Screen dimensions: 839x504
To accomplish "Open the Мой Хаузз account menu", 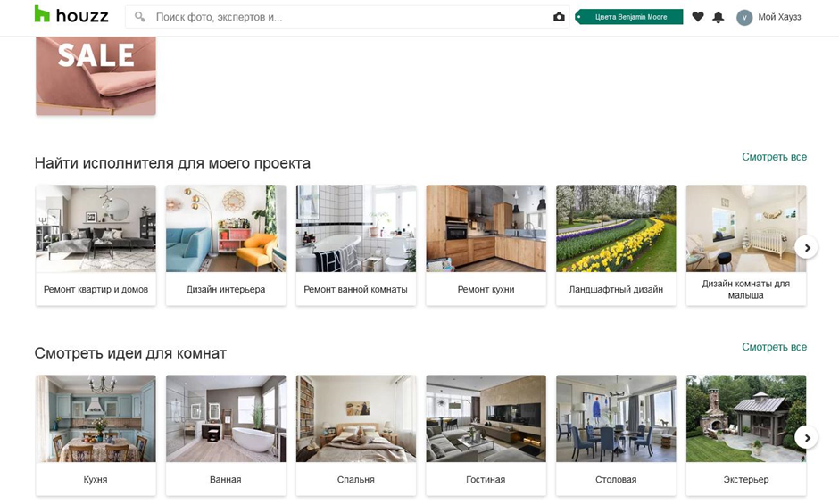I will coord(779,17).
